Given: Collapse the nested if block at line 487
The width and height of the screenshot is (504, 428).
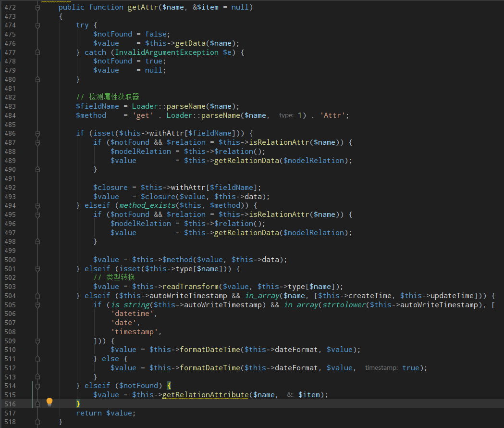Looking at the screenshot, I should pos(37,142).
